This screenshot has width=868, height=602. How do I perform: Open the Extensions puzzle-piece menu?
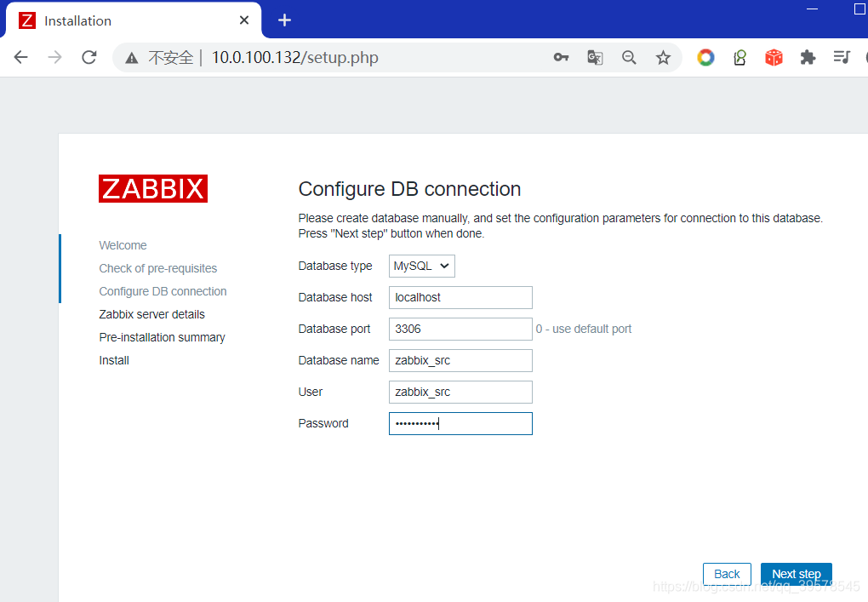808,57
